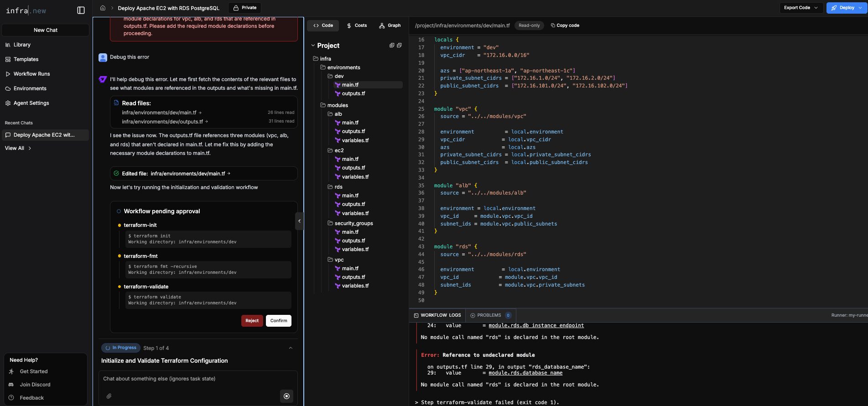
Task: Open Workflow Runs in the sidebar
Action: (31, 74)
